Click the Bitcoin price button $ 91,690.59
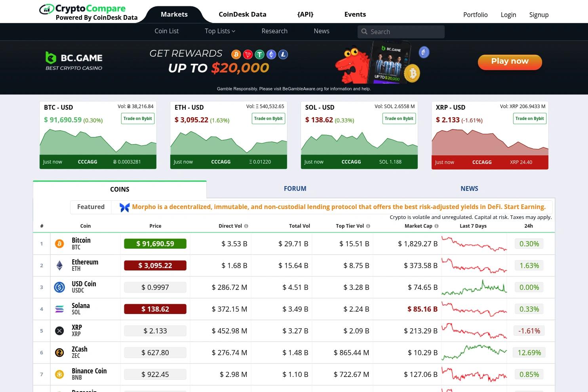The image size is (588, 392). [x=155, y=244]
